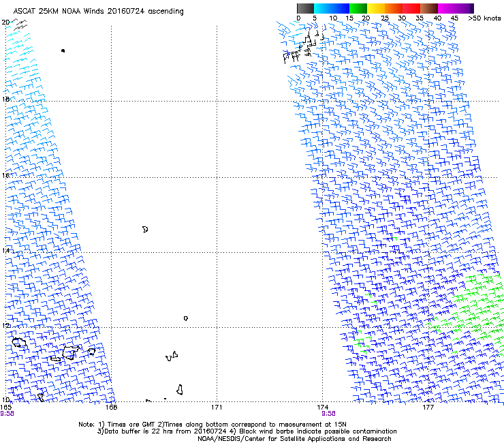Image resolution: width=504 pixels, height=443 pixels.
Task: Click longitude label '177' on bottom axis
Action: click(428, 408)
